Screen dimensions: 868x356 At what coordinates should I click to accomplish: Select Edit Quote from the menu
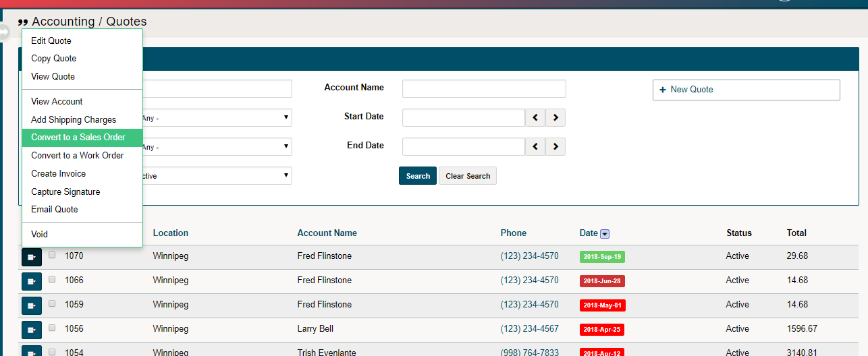pos(82,40)
